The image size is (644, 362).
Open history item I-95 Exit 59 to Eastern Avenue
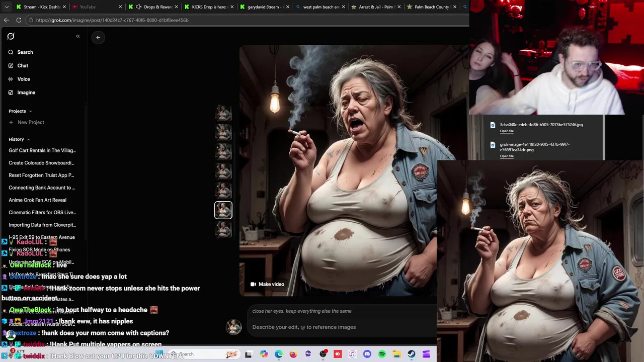tap(42, 237)
